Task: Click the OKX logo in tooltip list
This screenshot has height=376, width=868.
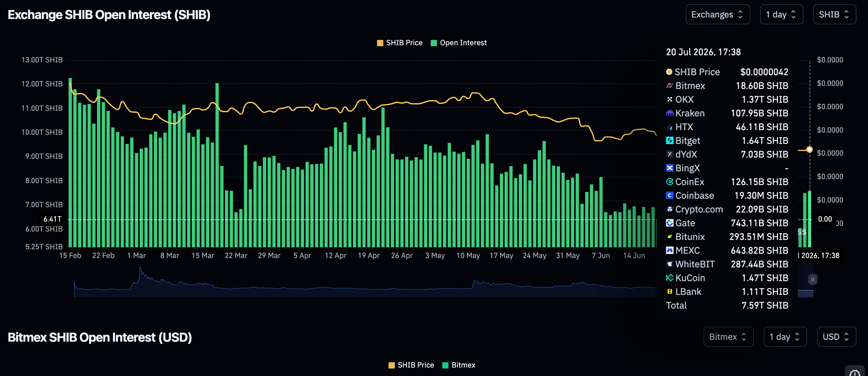Action: [669, 100]
